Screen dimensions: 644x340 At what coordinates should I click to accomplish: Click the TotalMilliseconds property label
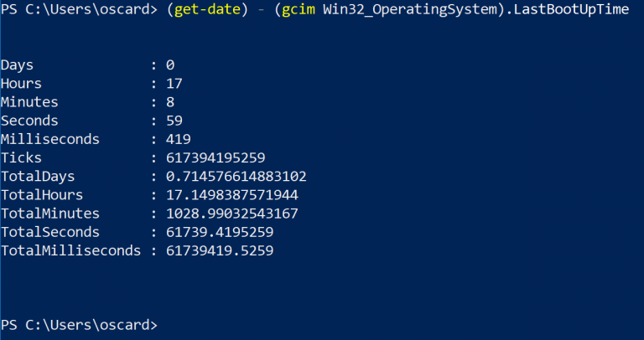coord(70,251)
